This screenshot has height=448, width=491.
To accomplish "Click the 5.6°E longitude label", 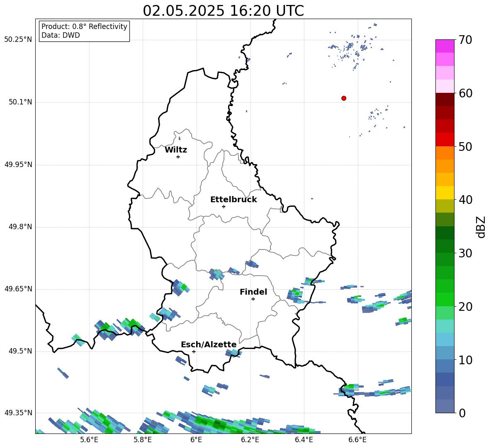I will tap(89, 440).
